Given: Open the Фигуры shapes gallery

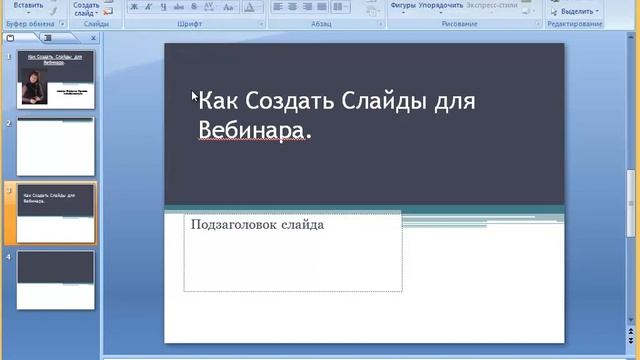Looking at the screenshot, I should (403, 7).
